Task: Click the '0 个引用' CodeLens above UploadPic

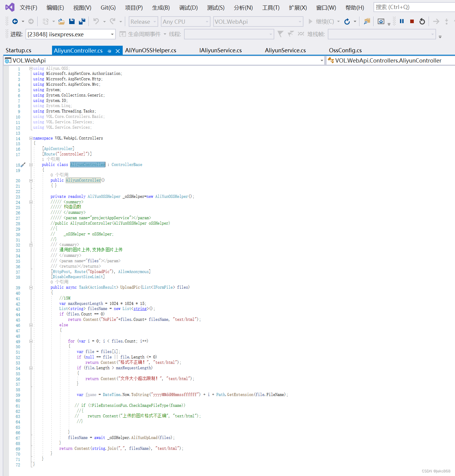Action: pos(60,282)
